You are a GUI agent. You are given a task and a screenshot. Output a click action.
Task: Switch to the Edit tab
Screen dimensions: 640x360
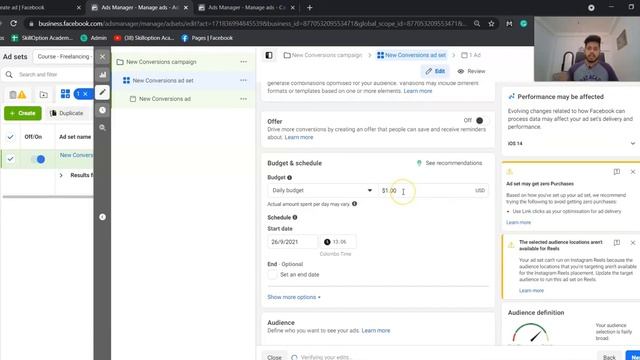(x=435, y=71)
